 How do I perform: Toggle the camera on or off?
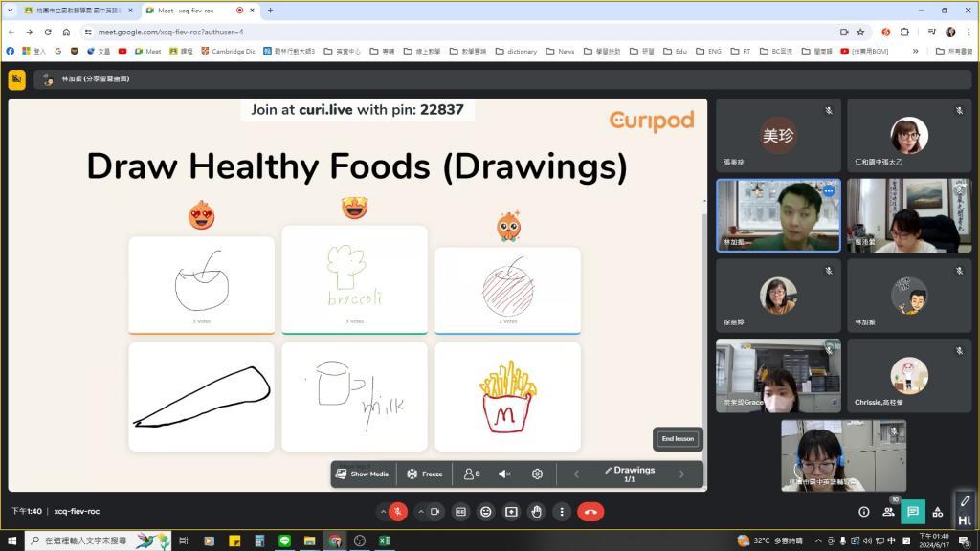coord(435,512)
